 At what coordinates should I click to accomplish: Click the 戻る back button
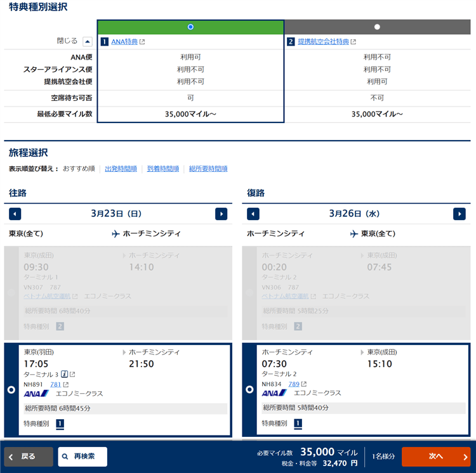[29, 457]
